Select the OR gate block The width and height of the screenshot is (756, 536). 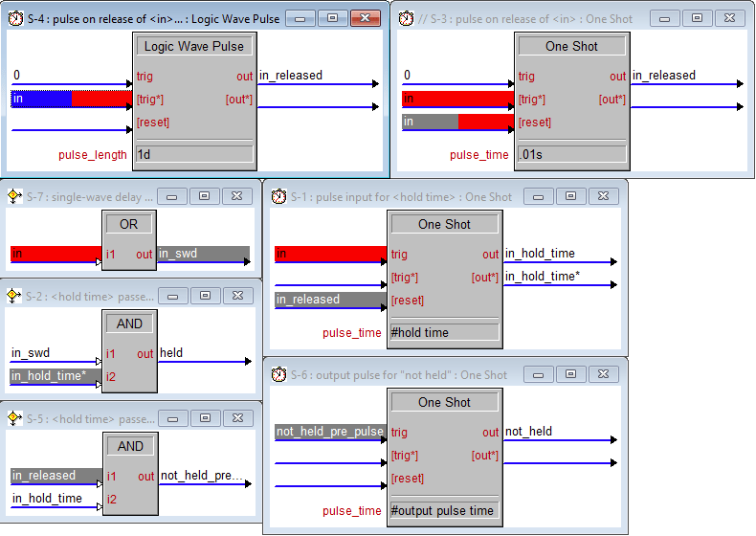click(x=128, y=223)
